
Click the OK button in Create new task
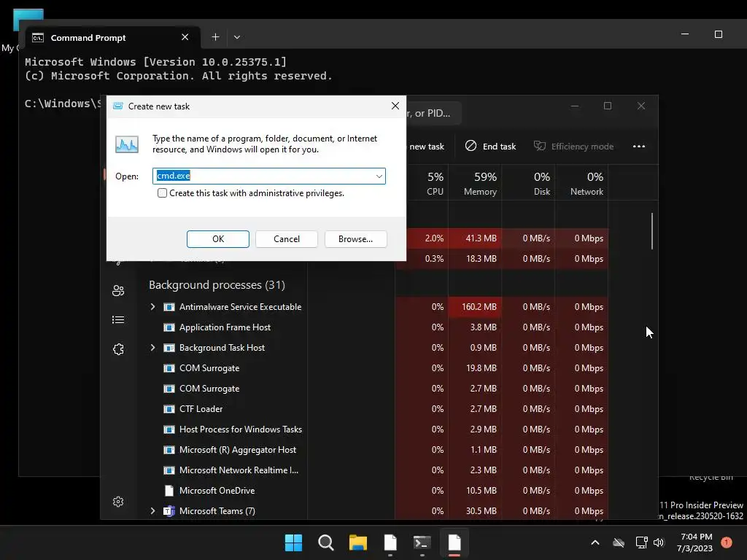pos(217,239)
